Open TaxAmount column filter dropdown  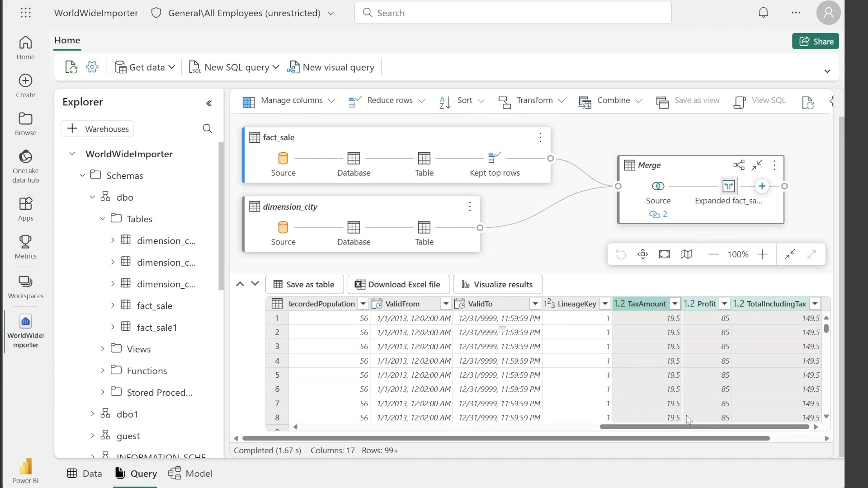click(675, 304)
